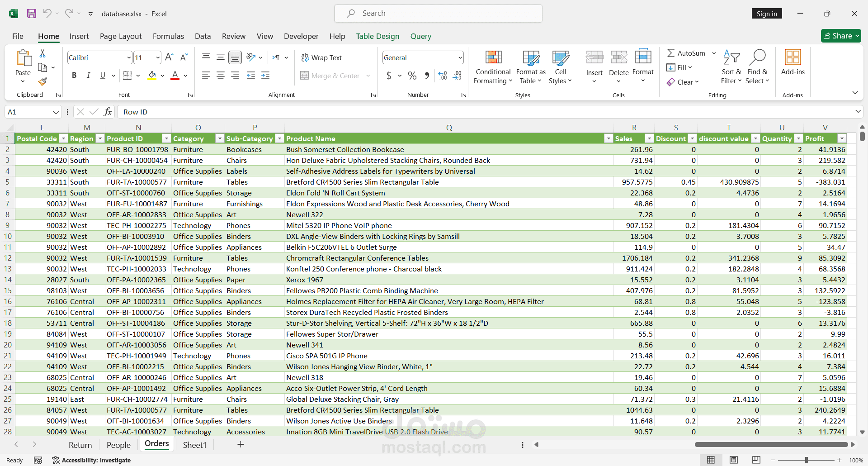Click the Increase Indent icon
The width and height of the screenshot is (868, 466).
point(265,76)
